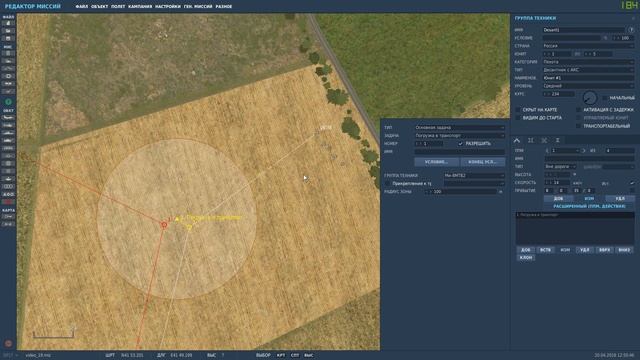Open the ОБЪЕКТ menu
The image size is (640, 360).
click(100, 7)
